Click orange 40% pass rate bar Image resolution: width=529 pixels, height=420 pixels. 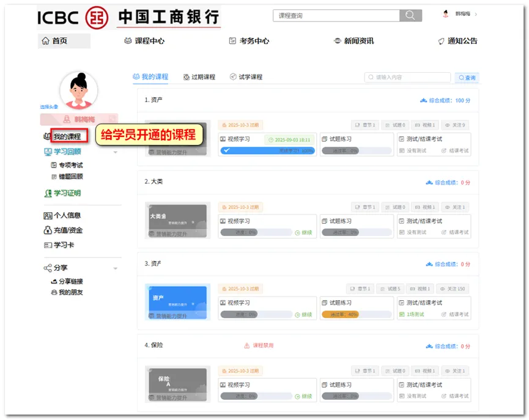click(341, 314)
